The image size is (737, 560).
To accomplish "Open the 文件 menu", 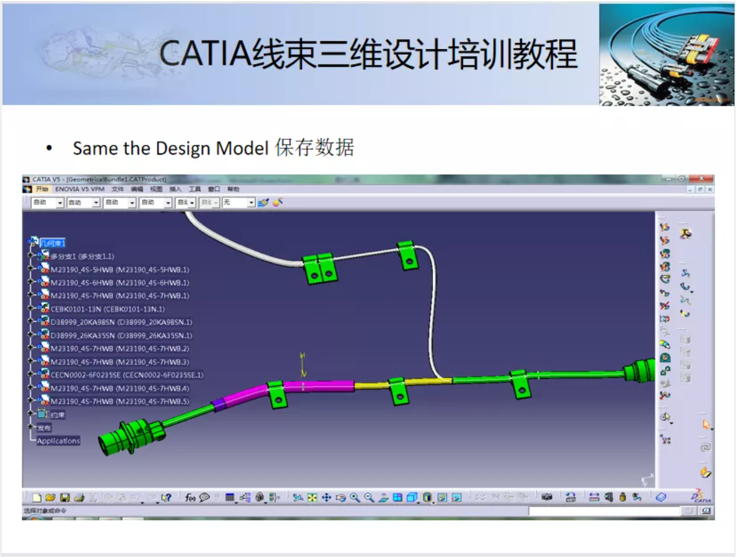I will (x=117, y=189).
